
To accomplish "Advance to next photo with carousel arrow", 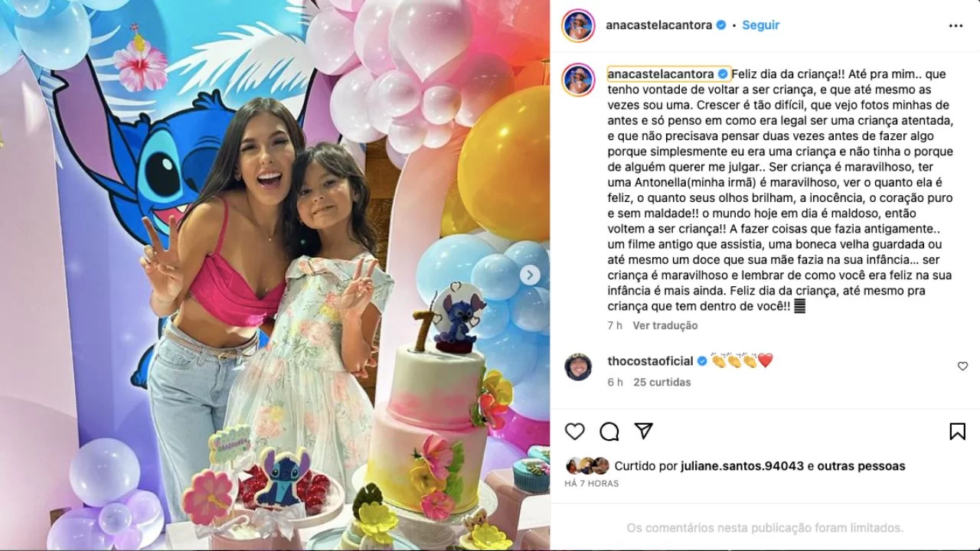I will (x=530, y=275).
